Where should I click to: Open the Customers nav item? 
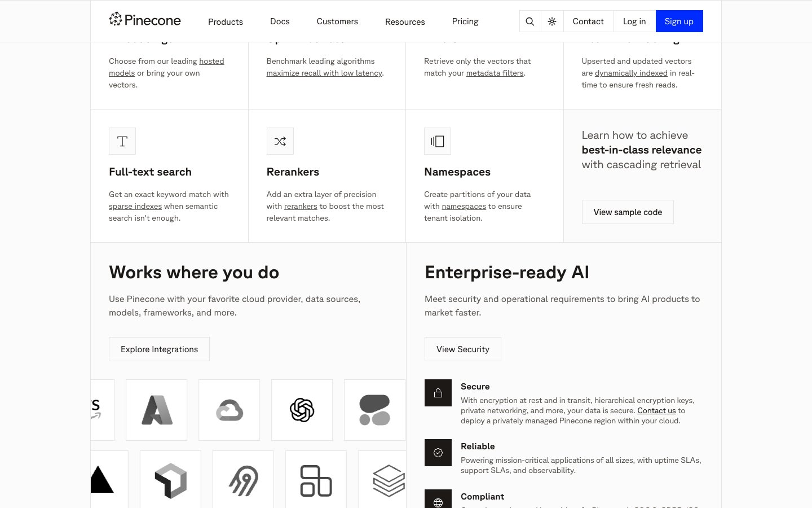point(337,21)
